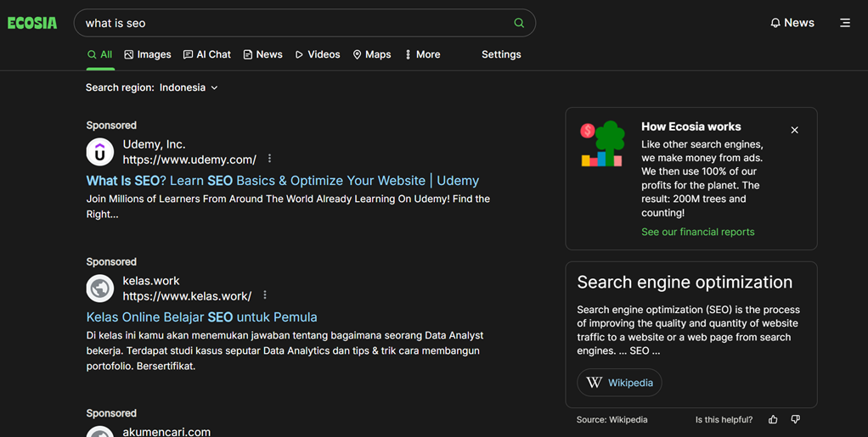Switch to the Maps tab
868x437 pixels.
click(372, 54)
